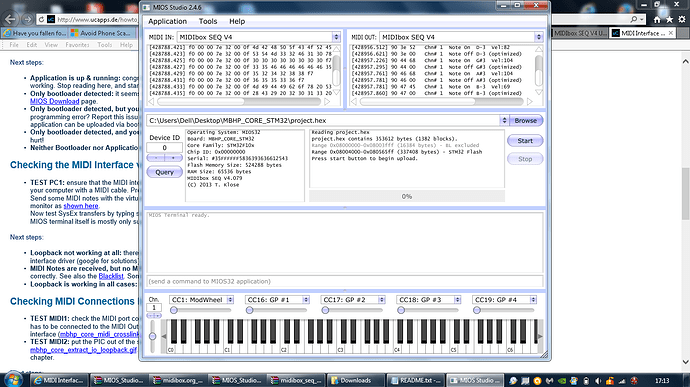This screenshot has height=387, width=690.
Task: Open the 'shown here' link in browser
Action: pyautogui.click(x=81, y=206)
